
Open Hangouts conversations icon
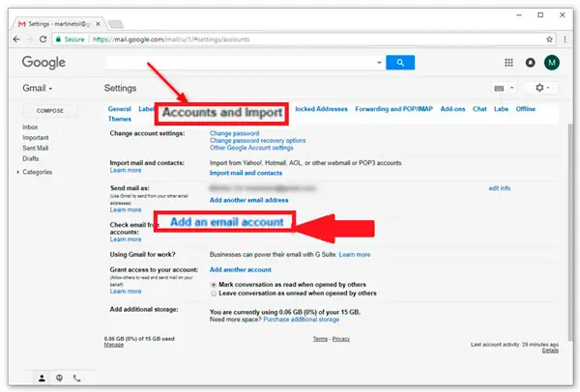point(59,378)
